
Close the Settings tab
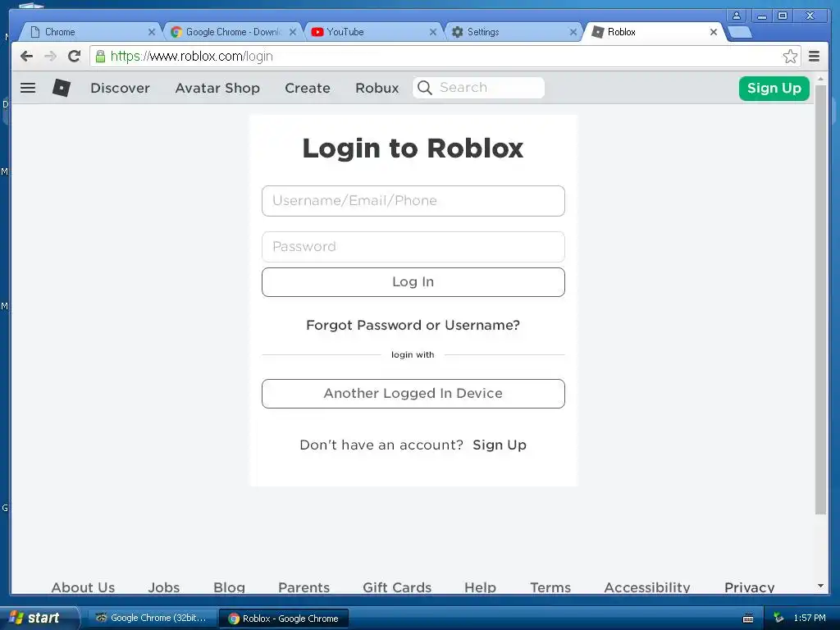point(573,32)
